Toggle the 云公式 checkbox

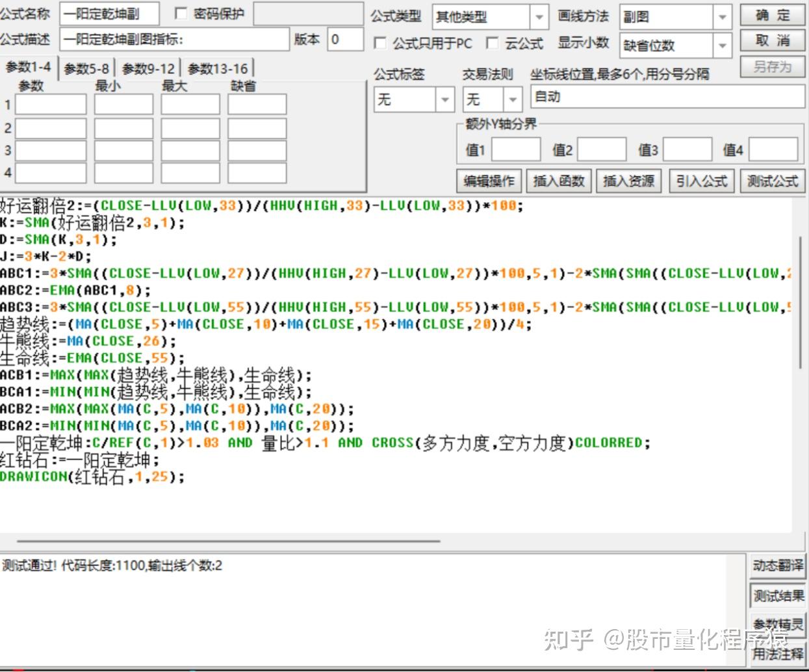tap(493, 44)
